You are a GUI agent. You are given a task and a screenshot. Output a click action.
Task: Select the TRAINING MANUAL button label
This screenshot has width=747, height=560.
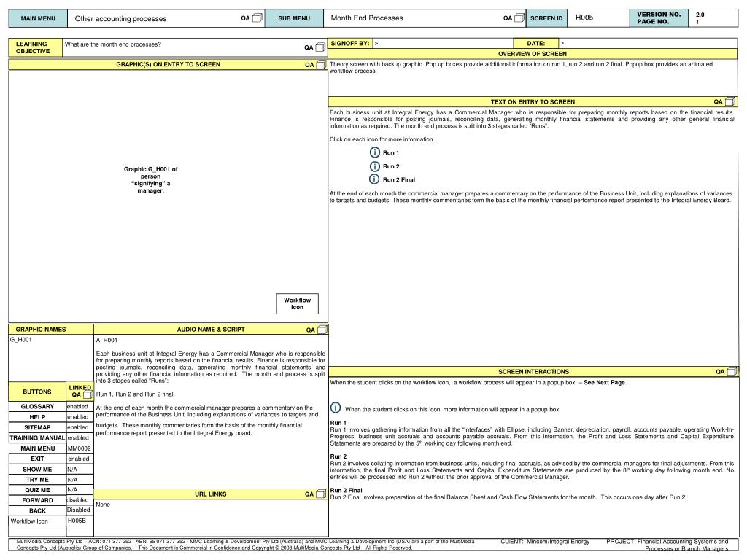pyautogui.click(x=37, y=438)
